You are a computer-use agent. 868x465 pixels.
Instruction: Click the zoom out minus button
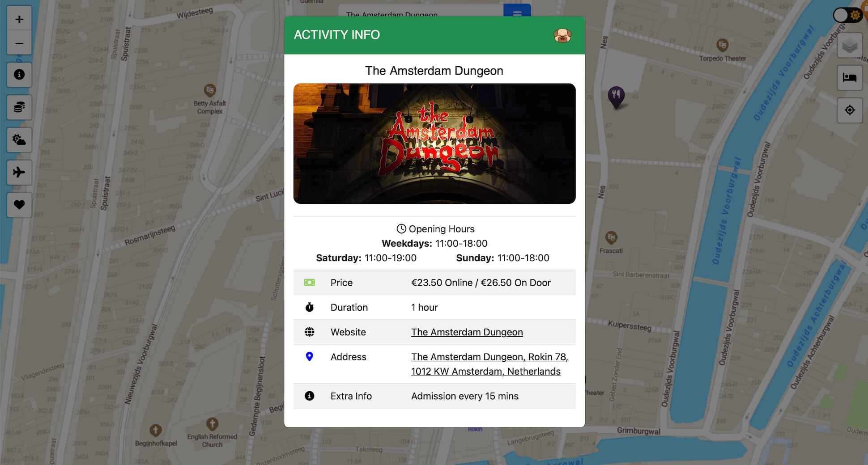19,43
